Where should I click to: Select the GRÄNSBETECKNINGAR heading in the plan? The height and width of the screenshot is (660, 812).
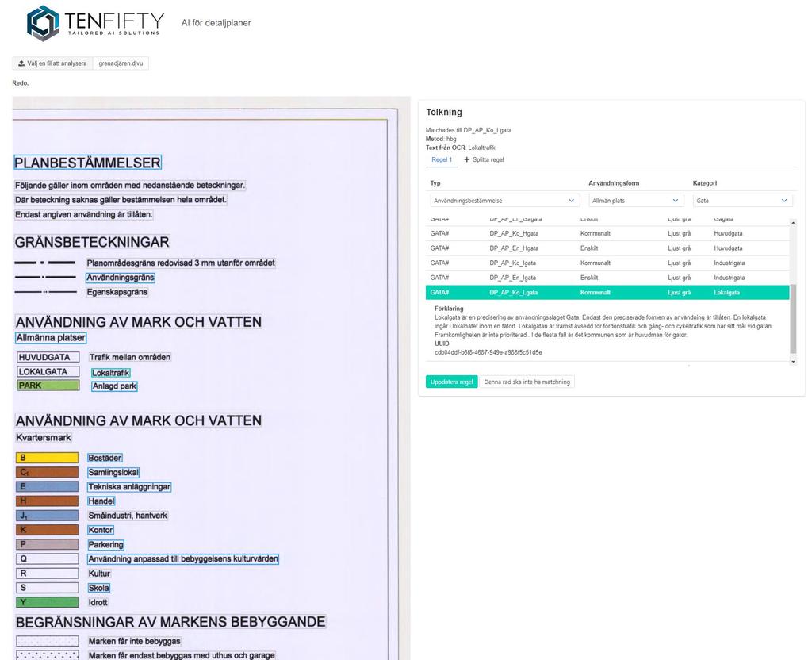click(92, 242)
